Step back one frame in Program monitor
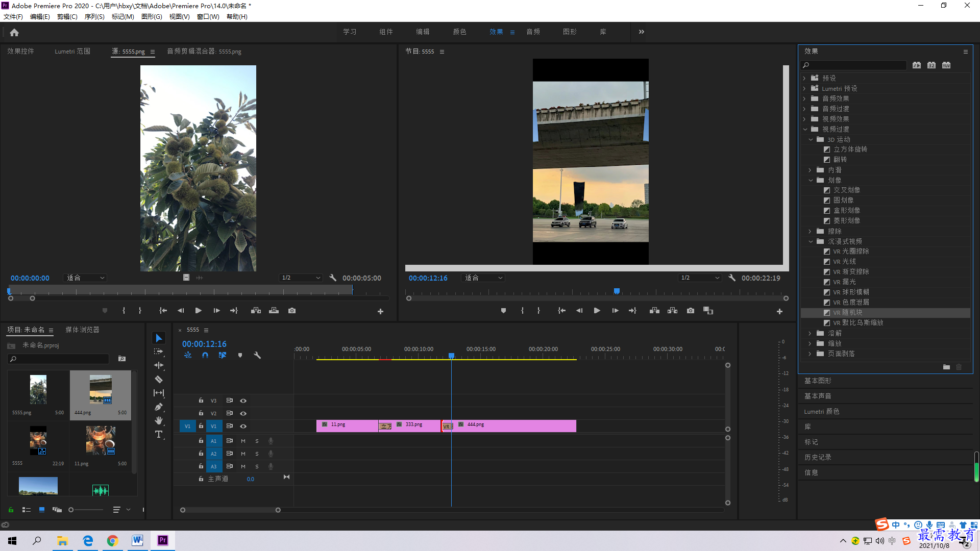Viewport: 980px width, 551px height. [x=579, y=311]
